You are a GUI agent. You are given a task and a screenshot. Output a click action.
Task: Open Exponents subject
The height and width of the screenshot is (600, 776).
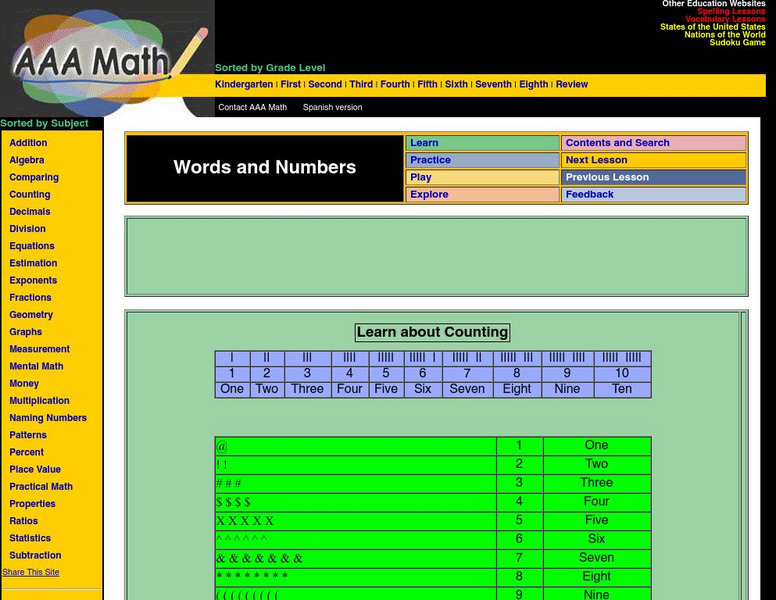(33, 280)
